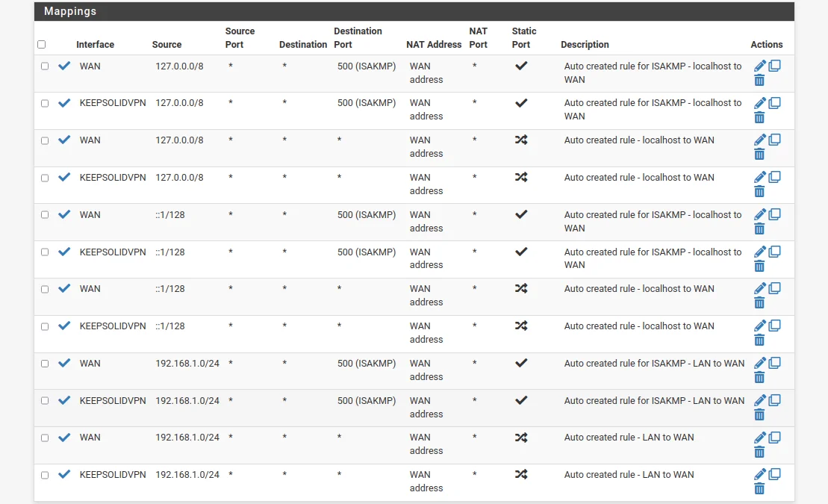
Task: Copy the KEEPSOLIDVPN 192.168.1.0/24 ISAKMP mapping
Action: pyautogui.click(x=775, y=400)
